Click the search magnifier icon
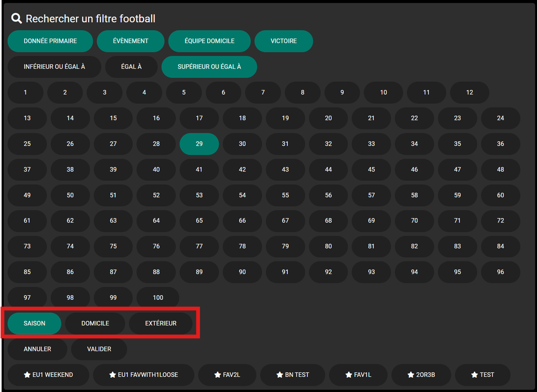The height and width of the screenshot is (392, 537). (x=16, y=18)
